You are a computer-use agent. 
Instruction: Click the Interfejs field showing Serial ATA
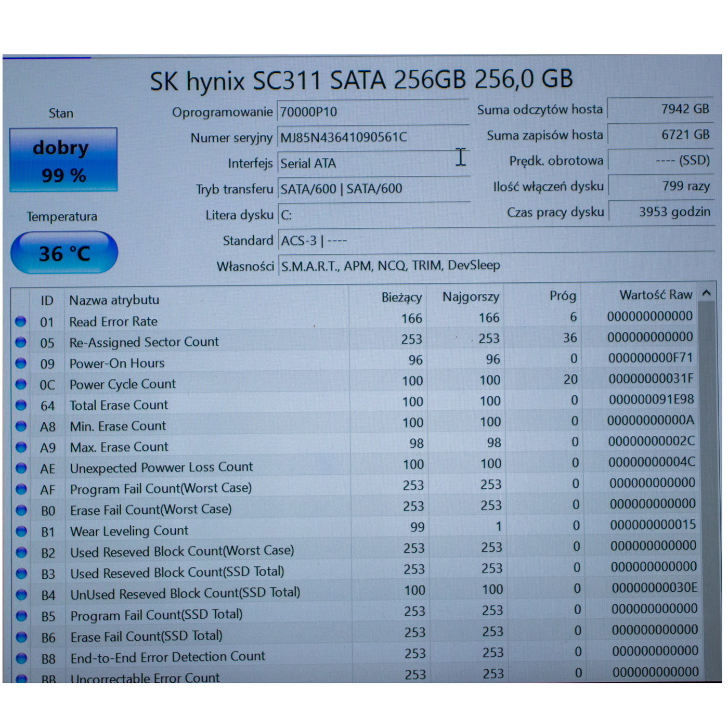[373, 163]
